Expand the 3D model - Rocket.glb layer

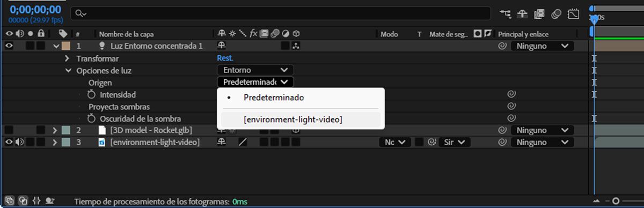pyautogui.click(x=55, y=130)
